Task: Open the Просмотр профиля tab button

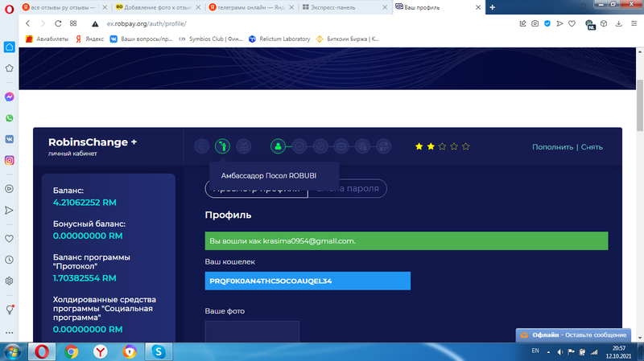Action: (256, 188)
